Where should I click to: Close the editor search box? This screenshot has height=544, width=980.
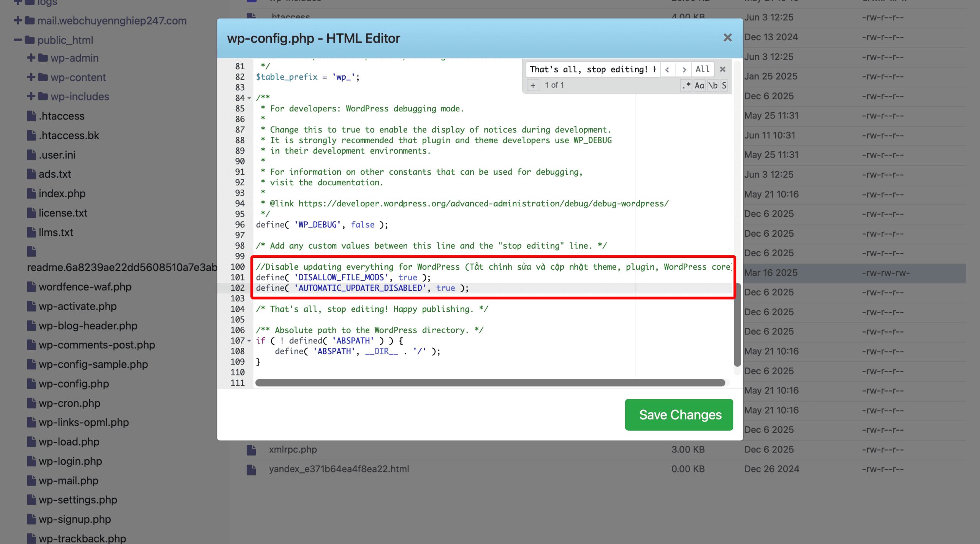(x=722, y=69)
